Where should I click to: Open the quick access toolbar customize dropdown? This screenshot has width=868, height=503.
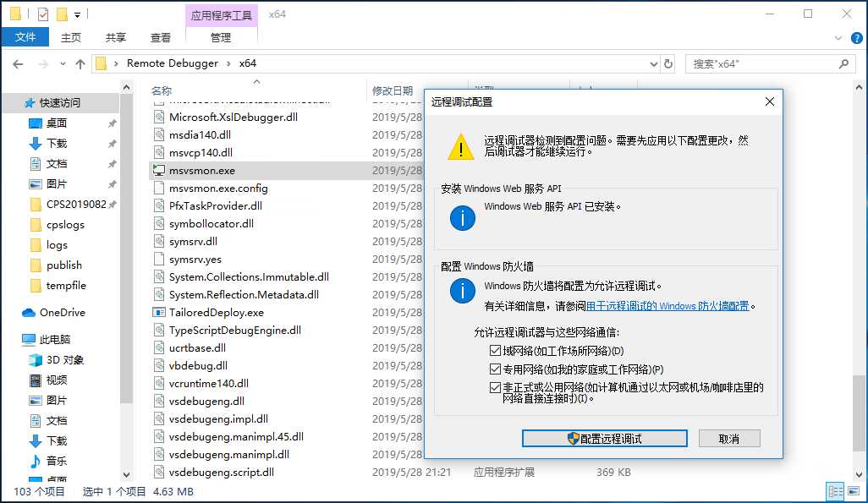point(77,14)
